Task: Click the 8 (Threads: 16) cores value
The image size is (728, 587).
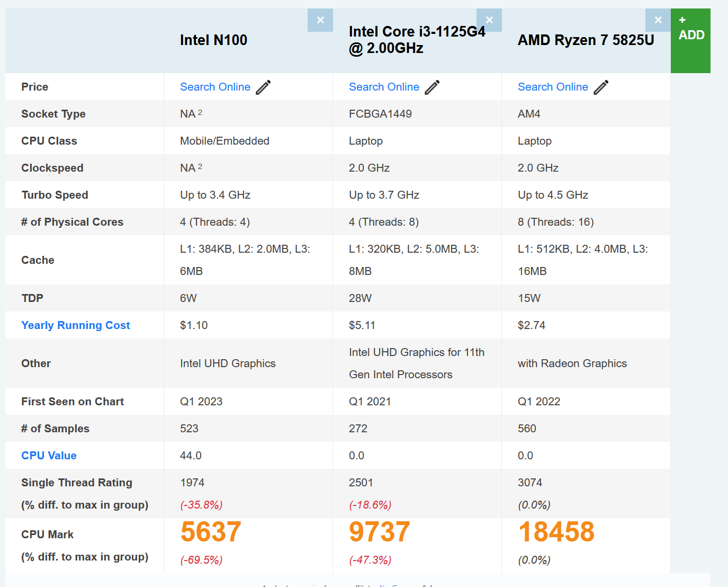Action: pyautogui.click(x=556, y=222)
